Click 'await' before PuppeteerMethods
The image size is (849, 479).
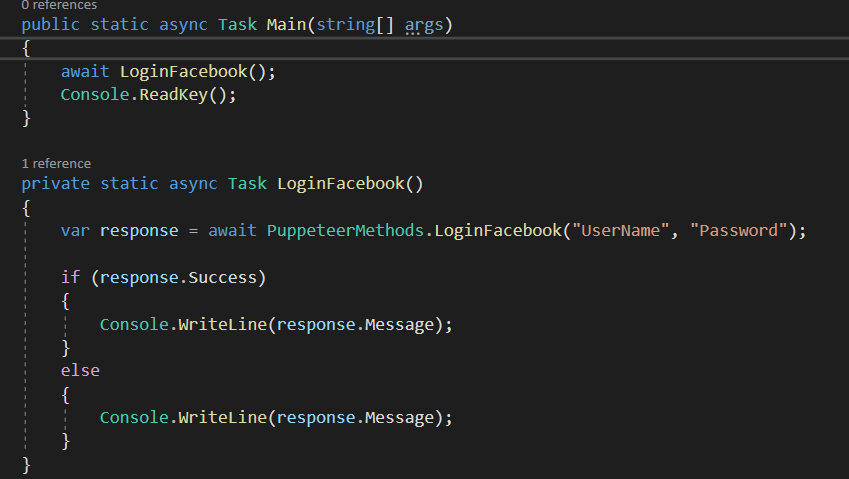(x=232, y=231)
